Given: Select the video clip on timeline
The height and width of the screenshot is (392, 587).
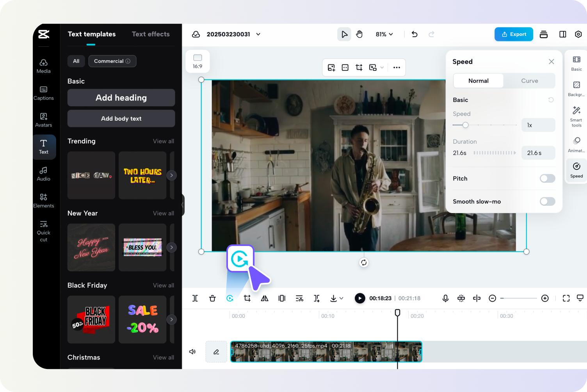Looking at the screenshot, I should [326, 352].
